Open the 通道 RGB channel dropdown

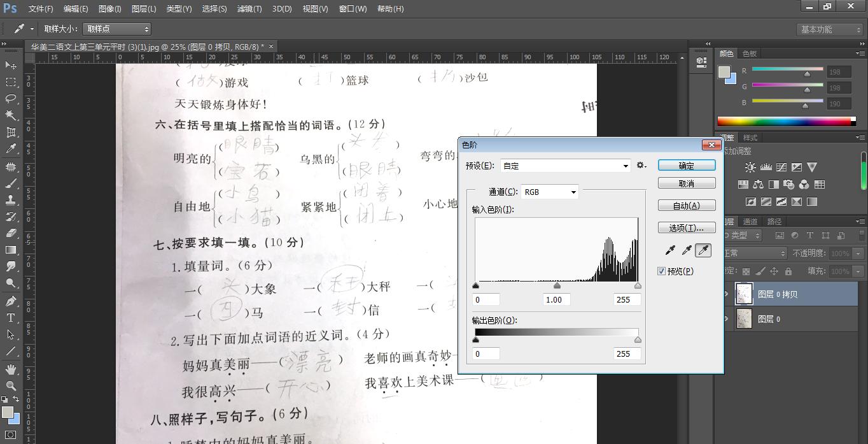click(x=550, y=192)
